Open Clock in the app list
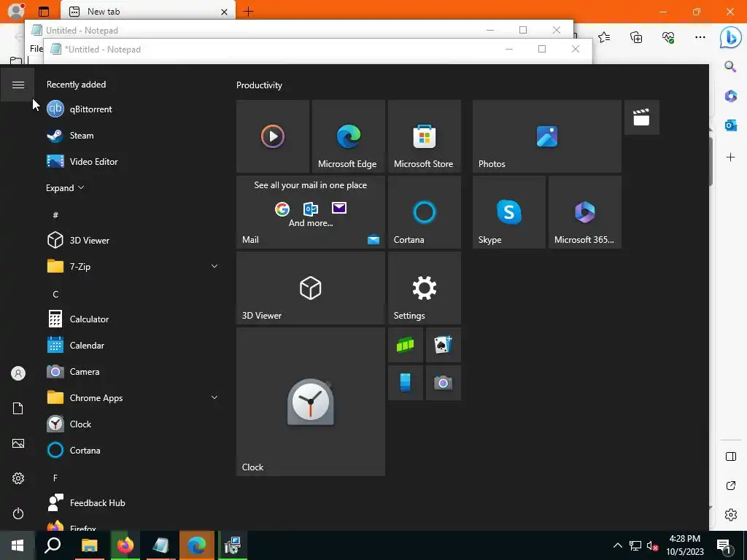Screen dimensions: 747x560 click(x=133, y=424)
